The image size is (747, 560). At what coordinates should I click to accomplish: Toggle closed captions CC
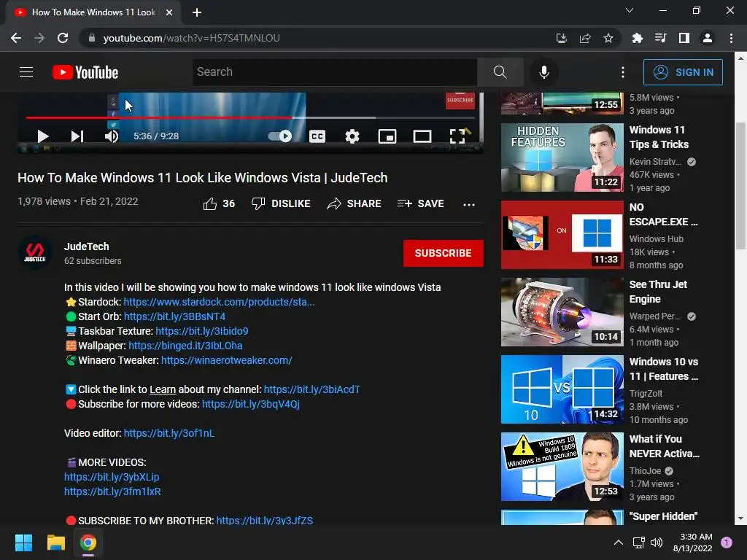tap(317, 136)
